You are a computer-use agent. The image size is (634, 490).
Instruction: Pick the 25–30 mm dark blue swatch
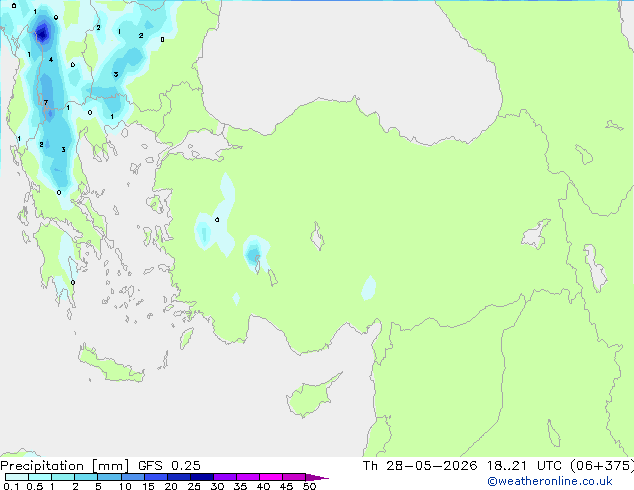point(201,477)
